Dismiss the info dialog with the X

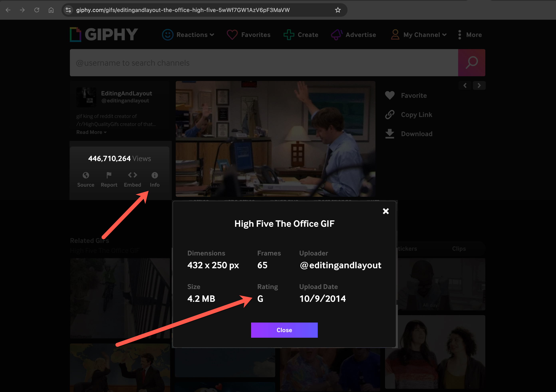(x=386, y=211)
